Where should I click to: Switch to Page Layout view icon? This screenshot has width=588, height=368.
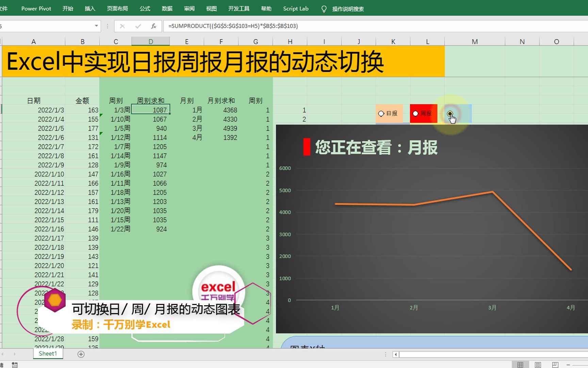click(538, 365)
